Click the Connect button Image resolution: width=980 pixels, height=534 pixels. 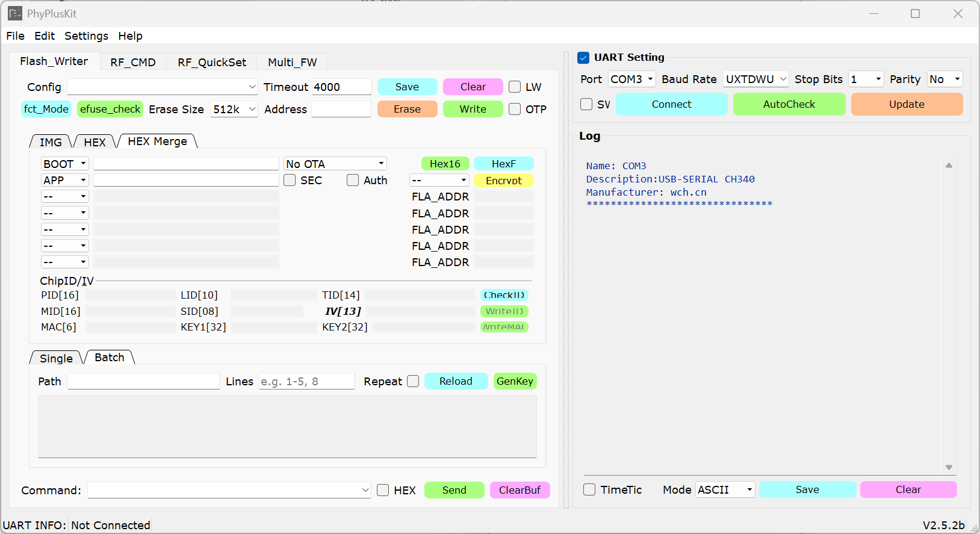(672, 104)
